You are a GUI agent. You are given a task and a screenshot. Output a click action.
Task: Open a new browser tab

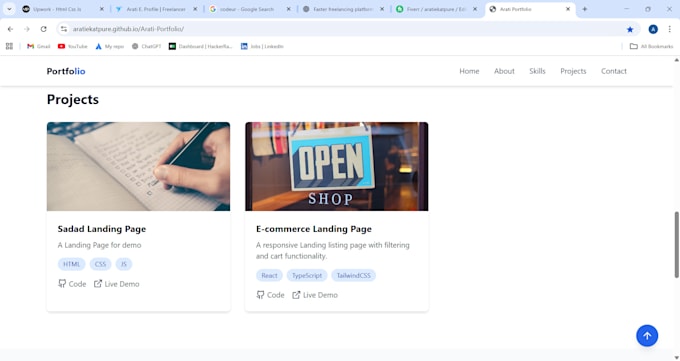585,9
